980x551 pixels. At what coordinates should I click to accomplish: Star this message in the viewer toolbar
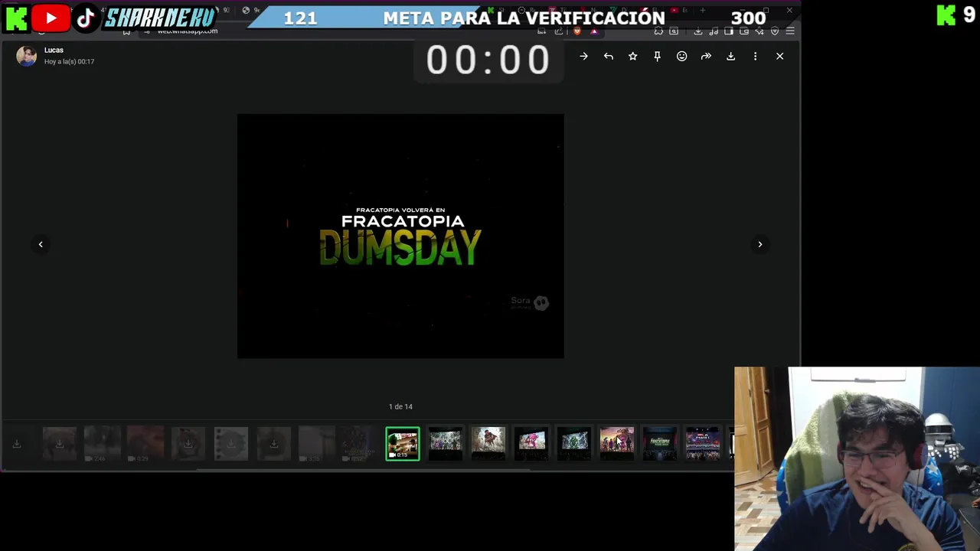pos(632,56)
